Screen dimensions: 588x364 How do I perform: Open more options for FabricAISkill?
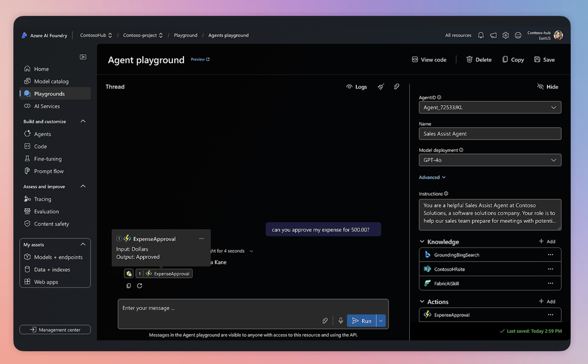point(550,283)
